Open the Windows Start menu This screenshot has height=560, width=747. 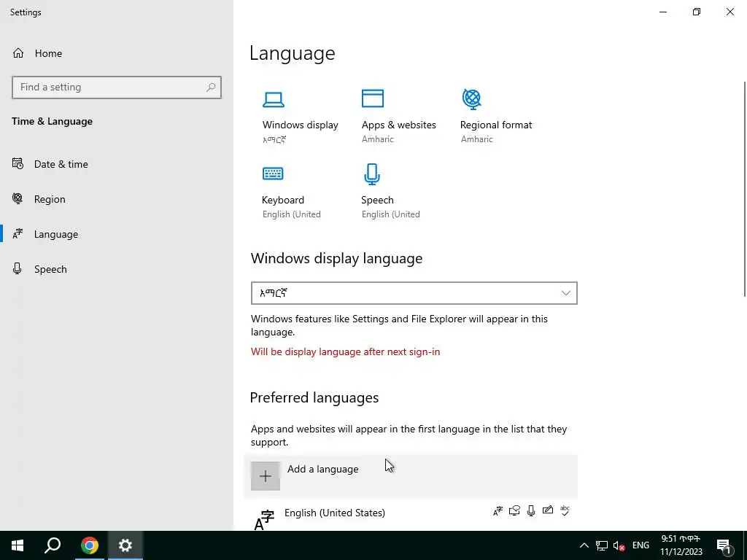pyautogui.click(x=18, y=545)
